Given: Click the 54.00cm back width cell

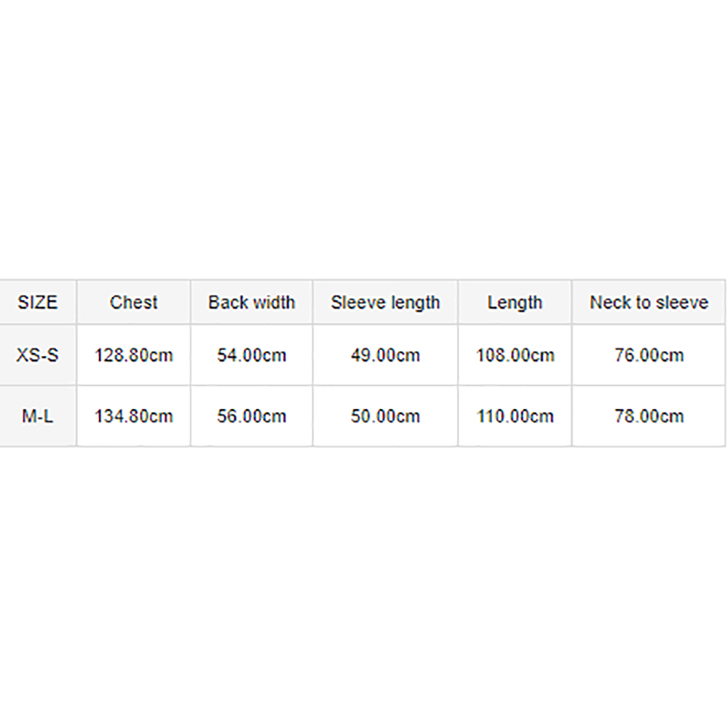Looking at the screenshot, I should 252,355.
